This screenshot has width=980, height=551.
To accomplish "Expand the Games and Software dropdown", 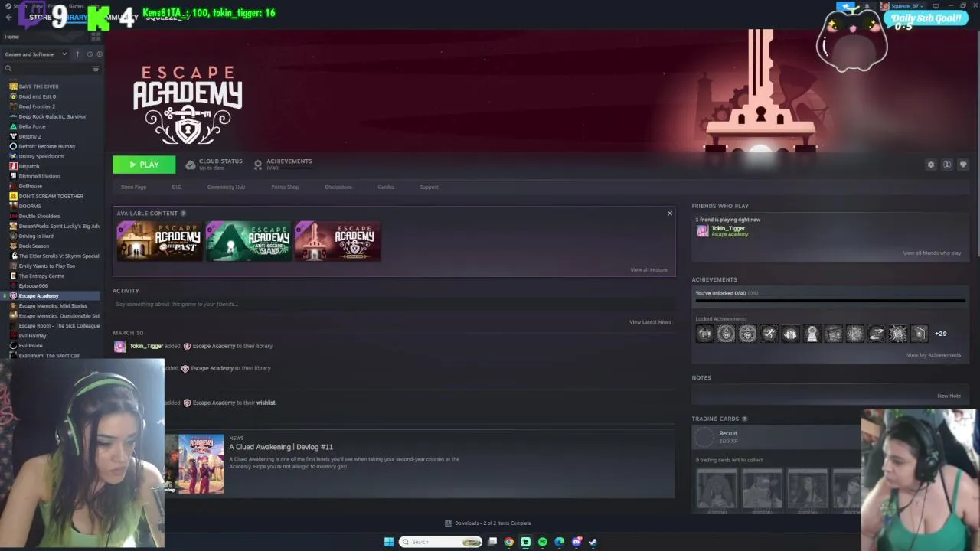I will tap(35, 54).
